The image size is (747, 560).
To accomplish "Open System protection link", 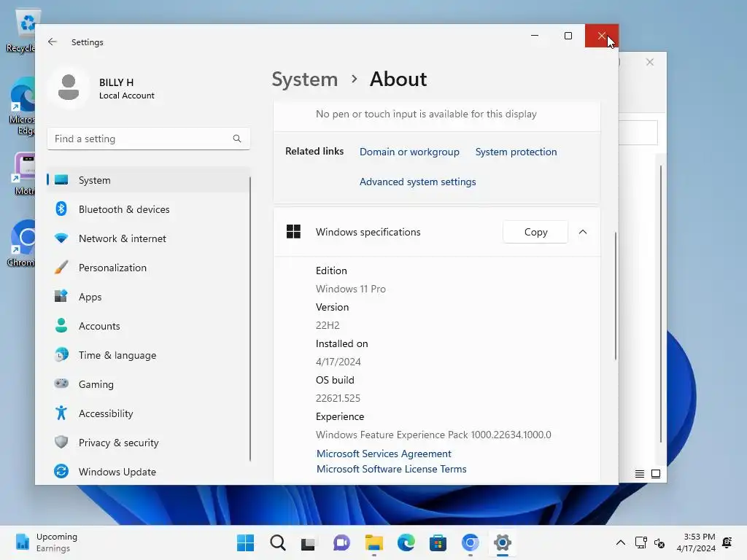I will click(x=516, y=152).
